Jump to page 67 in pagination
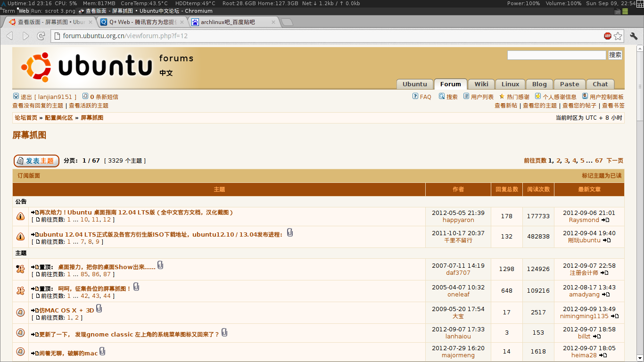The image size is (644, 362). [599, 161]
